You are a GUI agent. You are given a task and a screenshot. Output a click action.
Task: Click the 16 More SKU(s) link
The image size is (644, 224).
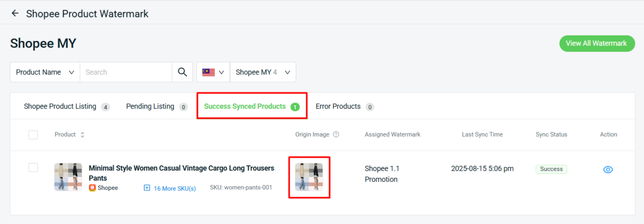coord(174,188)
